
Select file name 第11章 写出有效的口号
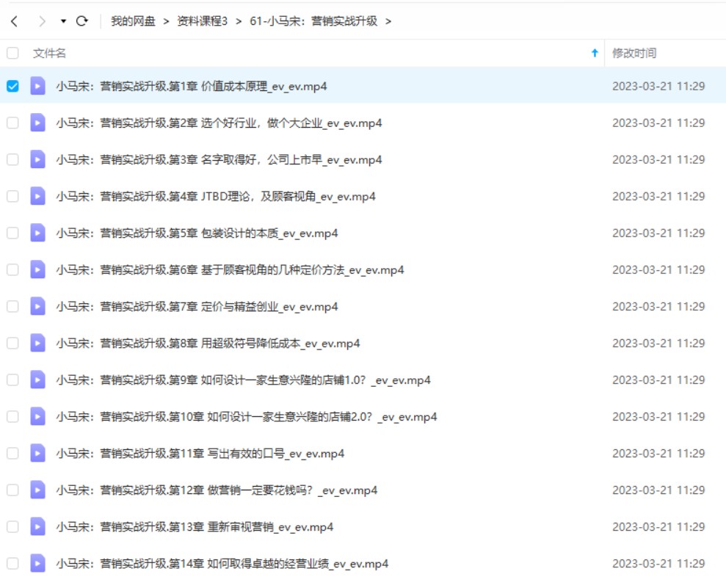(x=200, y=454)
